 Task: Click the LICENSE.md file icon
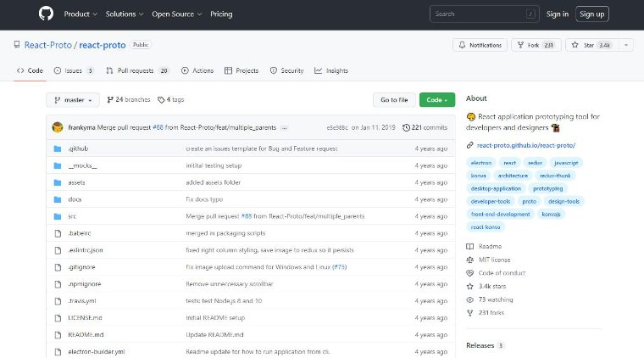[x=58, y=318]
